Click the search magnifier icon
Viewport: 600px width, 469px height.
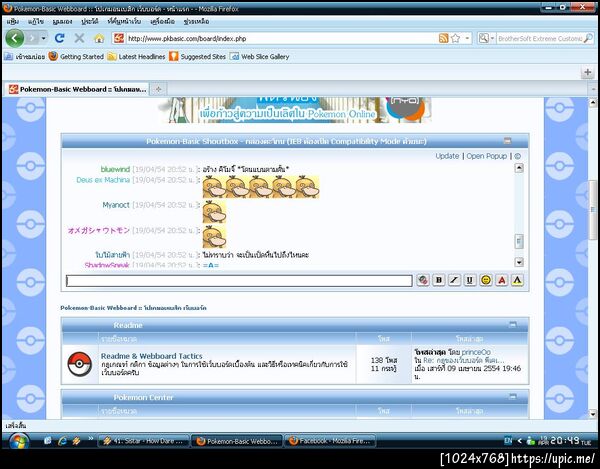point(588,38)
